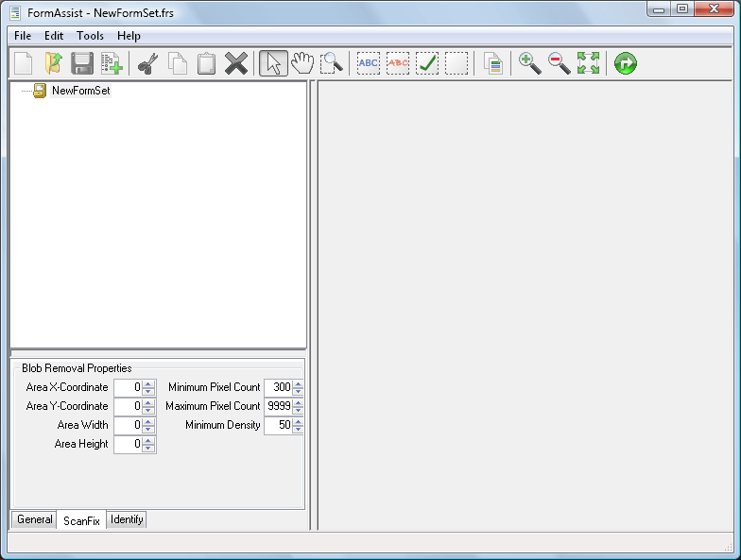Open the Edit menu

pyautogui.click(x=54, y=36)
